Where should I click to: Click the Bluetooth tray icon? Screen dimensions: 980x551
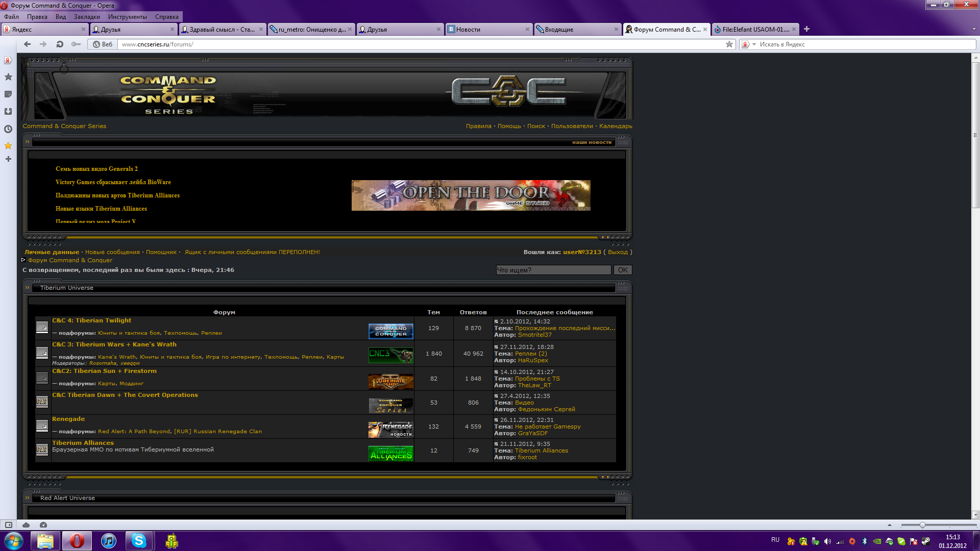(865, 541)
